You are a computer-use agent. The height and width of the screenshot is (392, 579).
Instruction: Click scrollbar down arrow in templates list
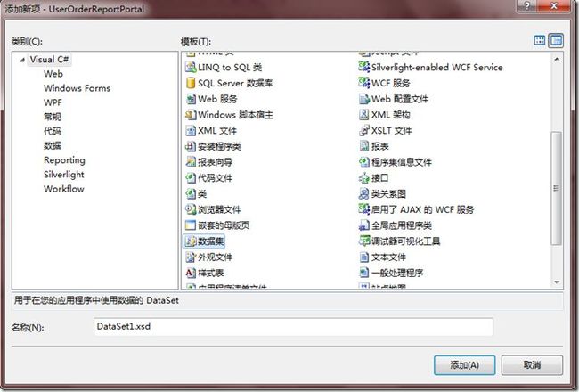pos(557,282)
